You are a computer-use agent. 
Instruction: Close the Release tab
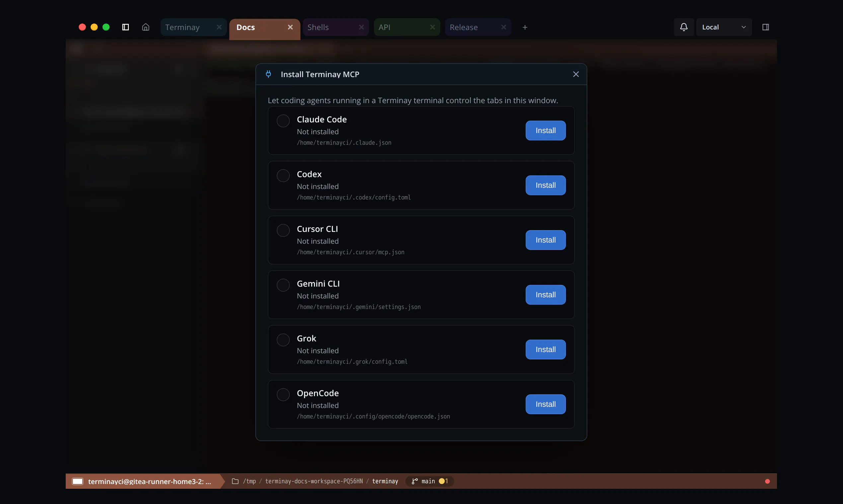coord(503,27)
